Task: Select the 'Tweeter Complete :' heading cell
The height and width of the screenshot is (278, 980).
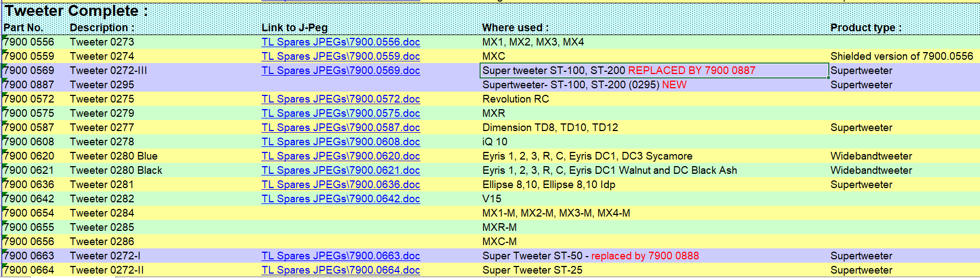Action: click(76, 11)
